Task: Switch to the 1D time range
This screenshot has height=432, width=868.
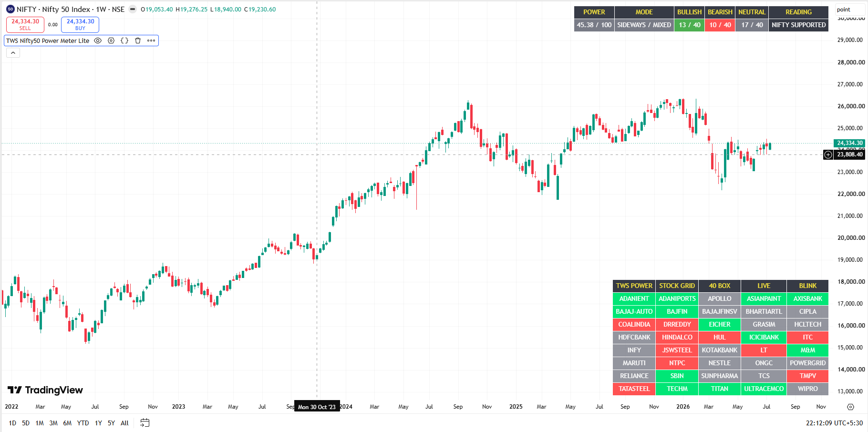Action: pos(12,423)
